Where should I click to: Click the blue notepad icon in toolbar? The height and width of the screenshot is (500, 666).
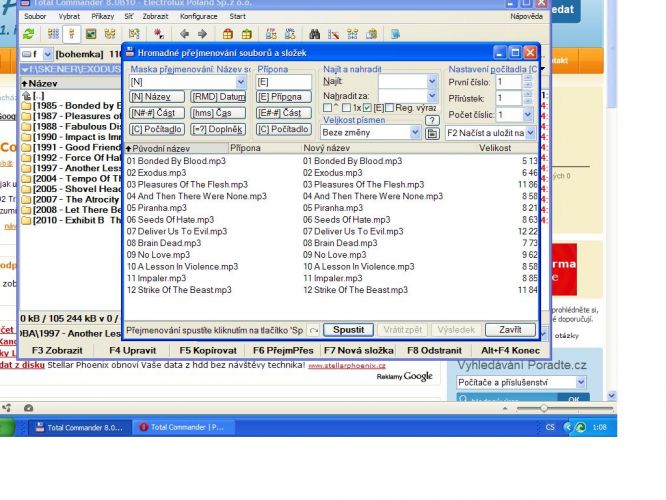(395, 34)
